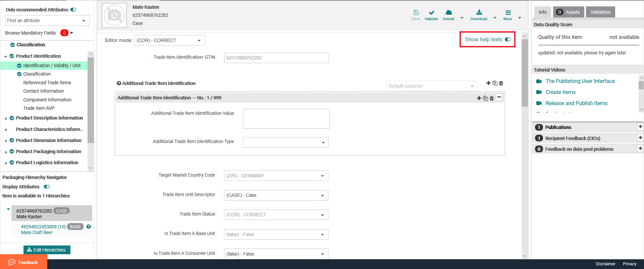644x269 pixels.
Task: Collapse the Additional Trade Item Identification block
Action: tap(499, 97)
